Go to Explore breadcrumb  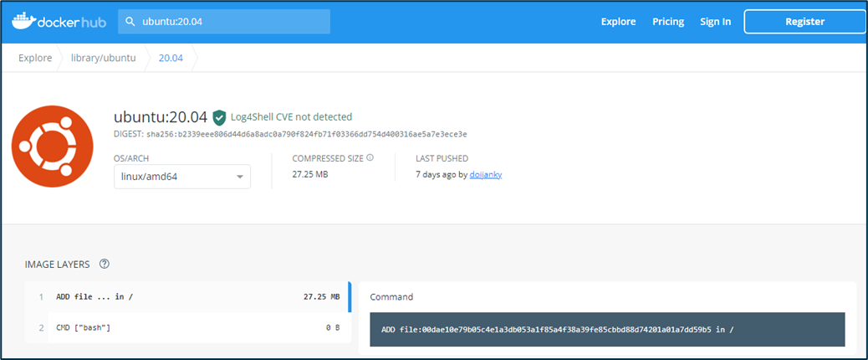point(35,58)
